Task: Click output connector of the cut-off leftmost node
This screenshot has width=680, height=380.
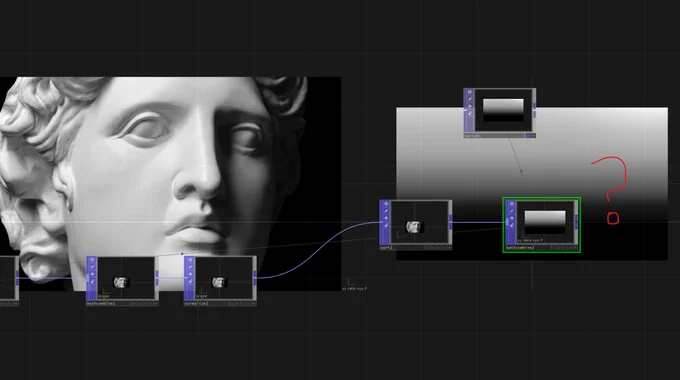Action: pyautogui.click(x=17, y=278)
